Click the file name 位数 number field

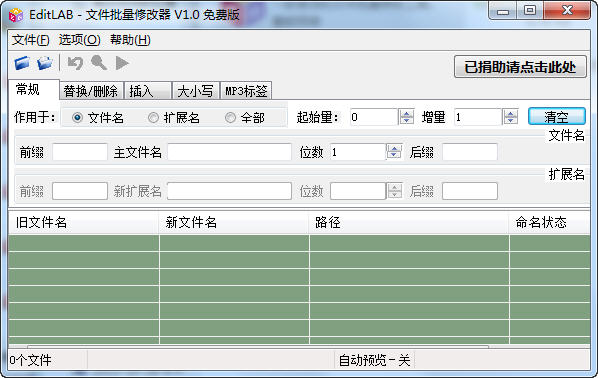[x=358, y=152]
